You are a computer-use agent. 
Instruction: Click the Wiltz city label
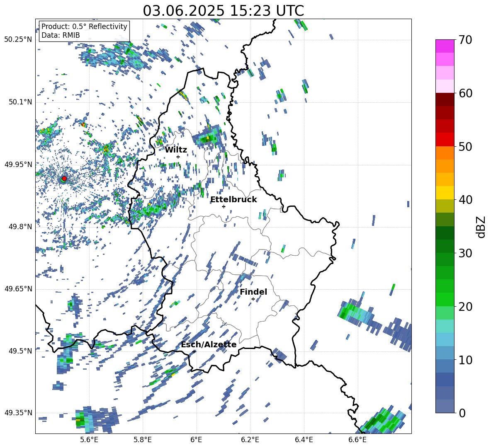[x=176, y=150]
